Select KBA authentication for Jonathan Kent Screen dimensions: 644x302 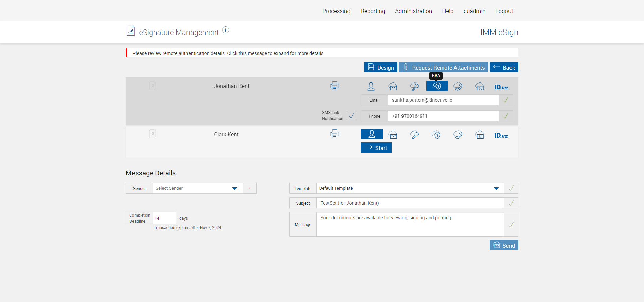437,86
